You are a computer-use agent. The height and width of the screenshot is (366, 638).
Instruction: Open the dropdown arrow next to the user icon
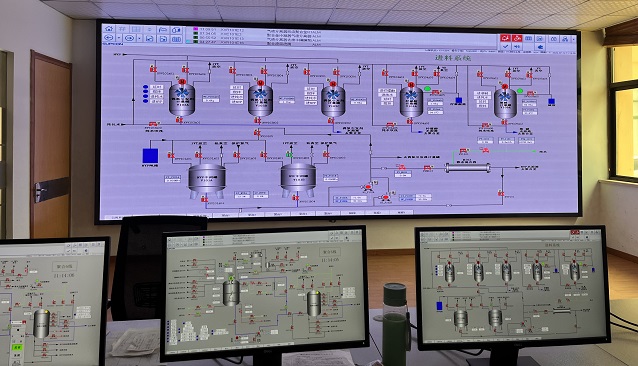point(573,39)
